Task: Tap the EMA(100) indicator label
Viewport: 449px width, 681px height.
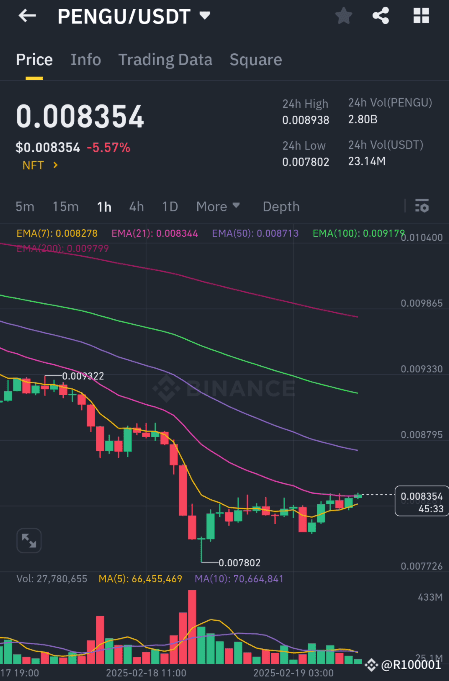Action: click(358, 234)
